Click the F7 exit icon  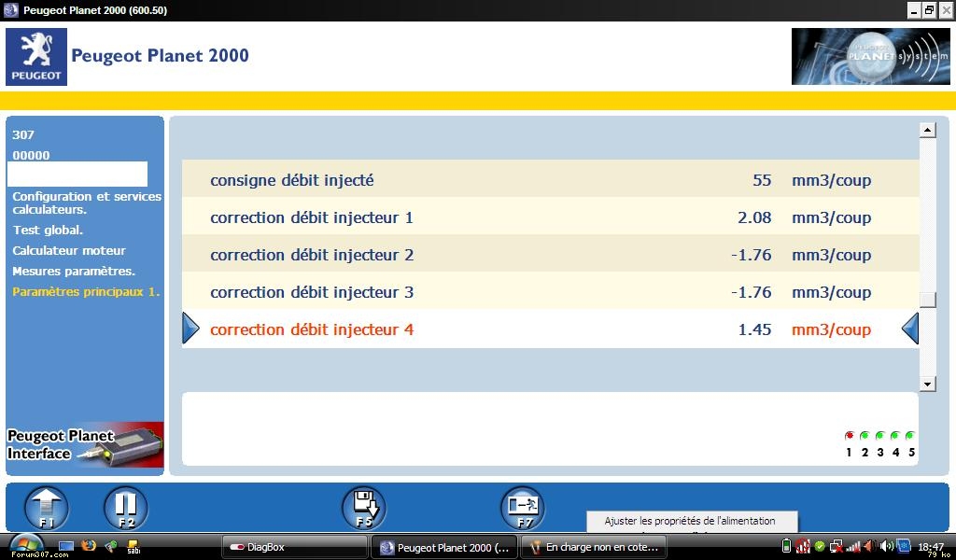tap(522, 509)
